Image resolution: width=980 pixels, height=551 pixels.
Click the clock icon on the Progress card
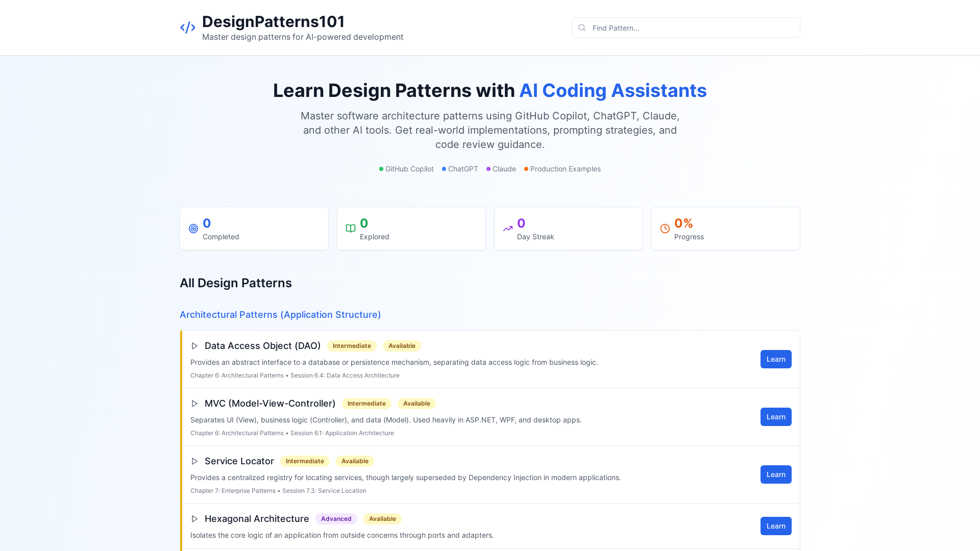[x=665, y=229]
